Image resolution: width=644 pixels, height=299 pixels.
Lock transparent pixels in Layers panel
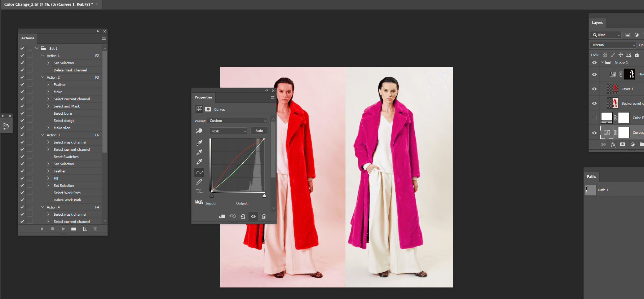point(605,55)
